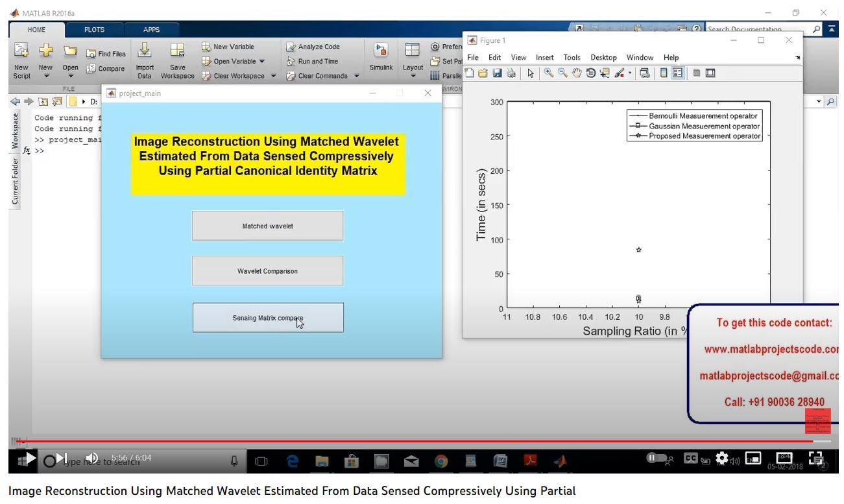This screenshot has width=844, height=504.
Task: Click the Zoom In tool in Figure 1
Action: (549, 73)
